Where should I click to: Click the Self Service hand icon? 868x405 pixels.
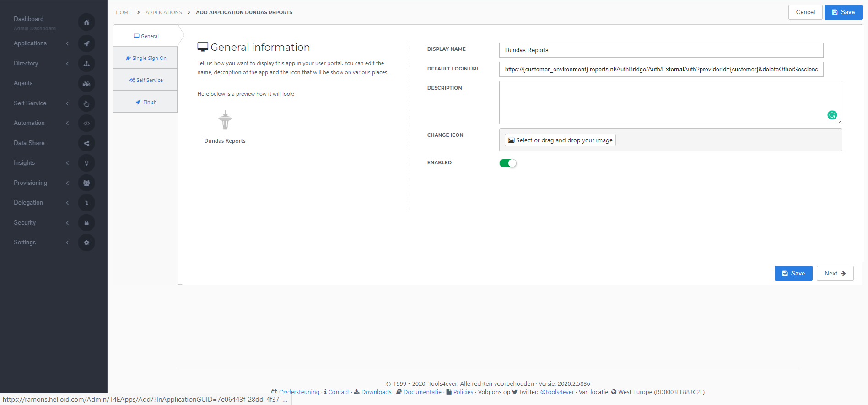pos(86,103)
